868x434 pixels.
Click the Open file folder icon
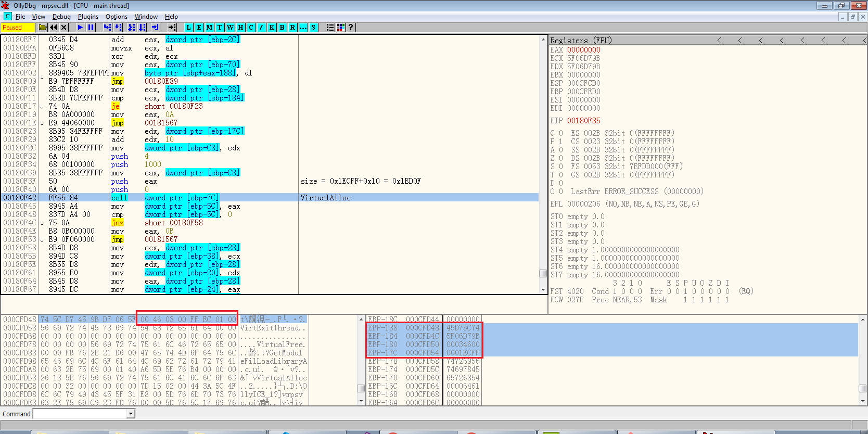(x=43, y=28)
